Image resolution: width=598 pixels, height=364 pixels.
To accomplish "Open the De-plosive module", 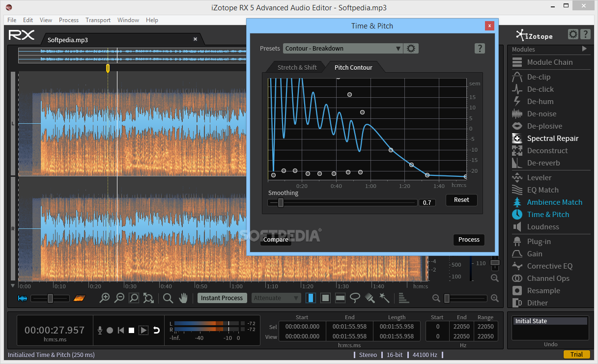I will tap(544, 126).
